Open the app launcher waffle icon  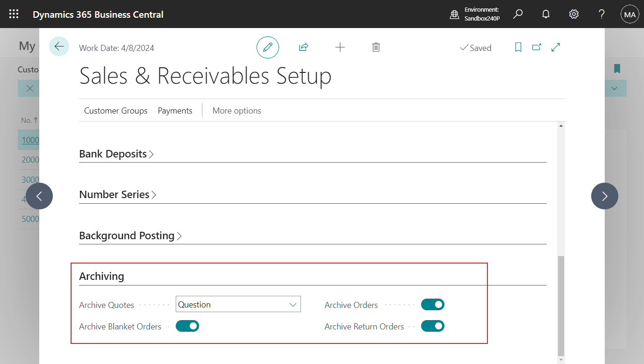[x=14, y=14]
